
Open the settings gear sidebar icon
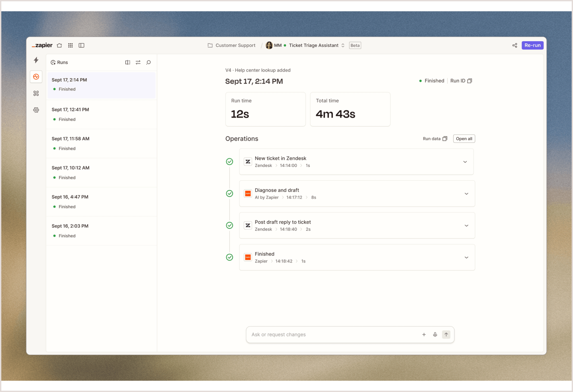[x=36, y=110]
